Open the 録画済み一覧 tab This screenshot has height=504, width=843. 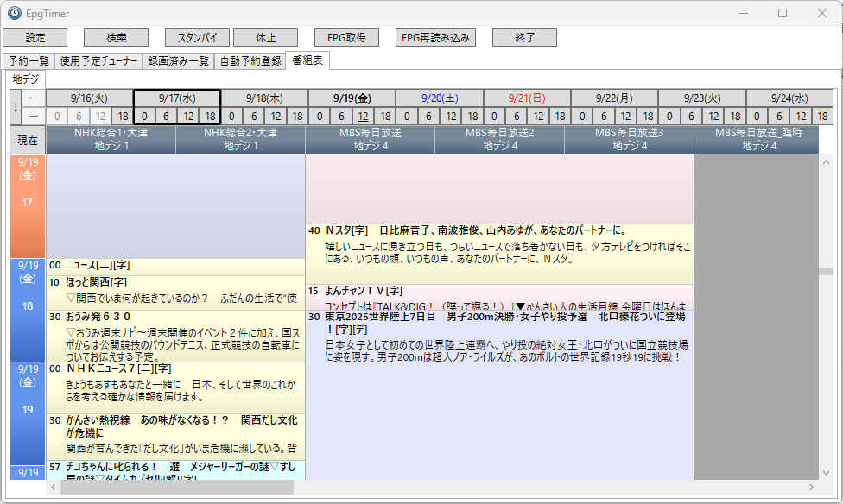pyautogui.click(x=178, y=61)
